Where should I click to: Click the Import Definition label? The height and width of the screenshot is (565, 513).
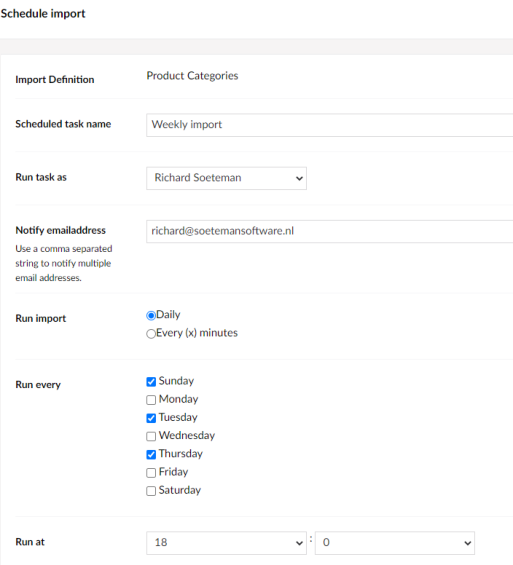pyautogui.click(x=55, y=79)
